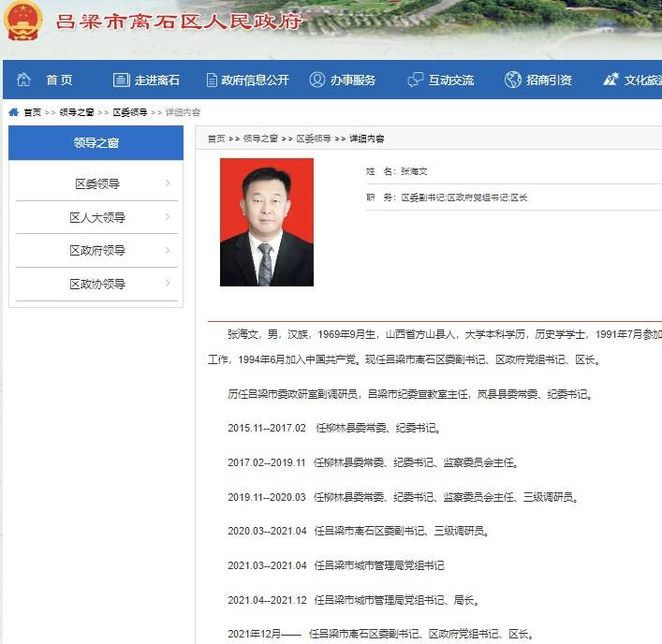Open the 走进离石 menu item

157,80
